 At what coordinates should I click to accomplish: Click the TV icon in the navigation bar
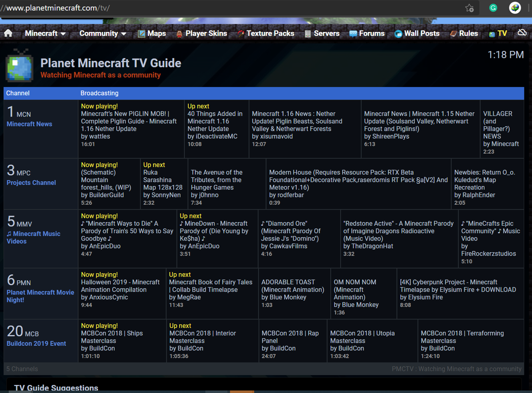tap(492, 34)
